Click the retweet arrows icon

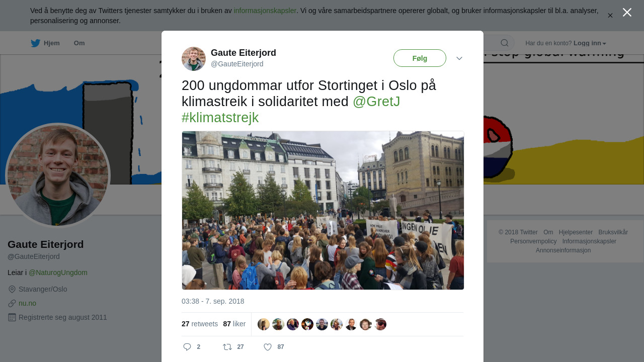coord(227,347)
